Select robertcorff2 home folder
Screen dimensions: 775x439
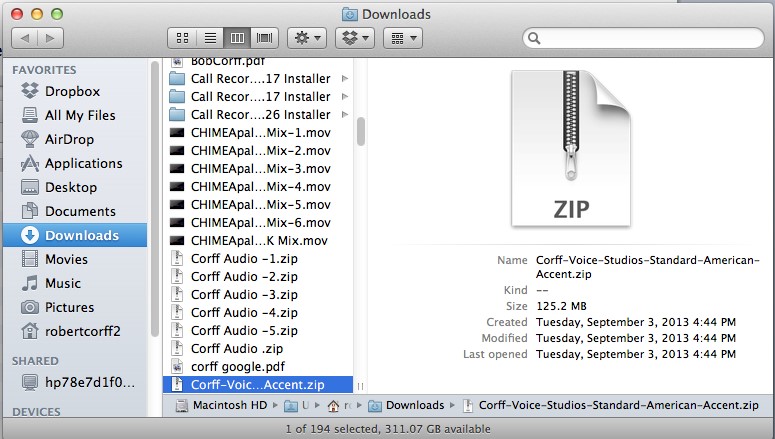(x=82, y=331)
